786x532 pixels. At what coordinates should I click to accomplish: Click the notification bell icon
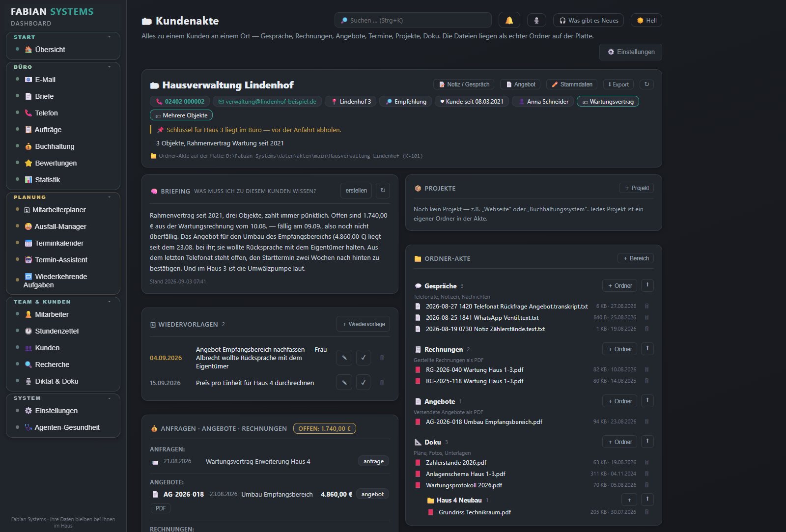coord(509,20)
